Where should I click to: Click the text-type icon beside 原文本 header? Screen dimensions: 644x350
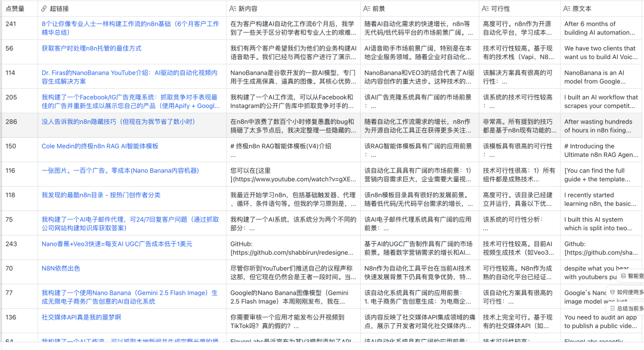click(x=566, y=9)
